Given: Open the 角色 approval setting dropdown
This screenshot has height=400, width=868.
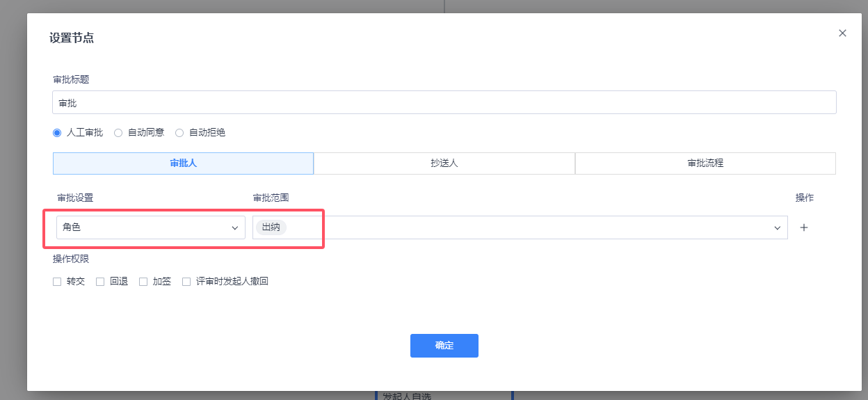Looking at the screenshot, I should pyautogui.click(x=150, y=227).
